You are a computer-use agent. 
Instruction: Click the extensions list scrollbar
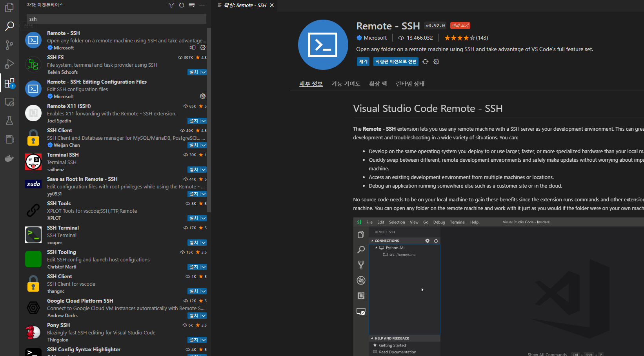(209, 120)
